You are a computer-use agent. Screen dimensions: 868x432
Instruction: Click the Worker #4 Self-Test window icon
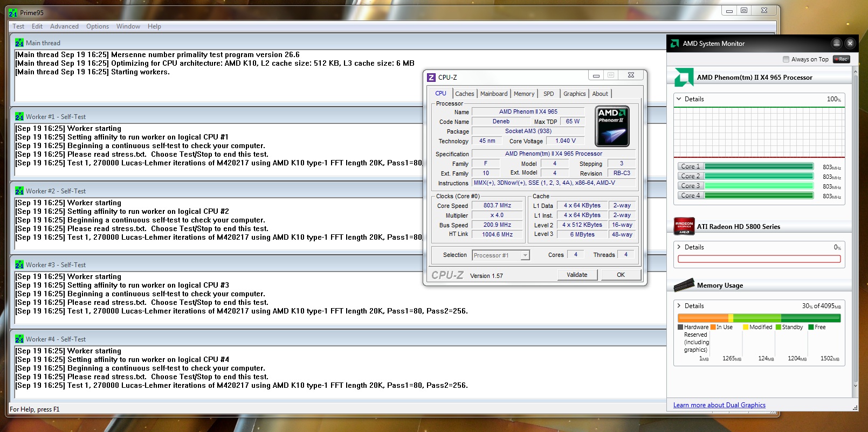point(19,339)
